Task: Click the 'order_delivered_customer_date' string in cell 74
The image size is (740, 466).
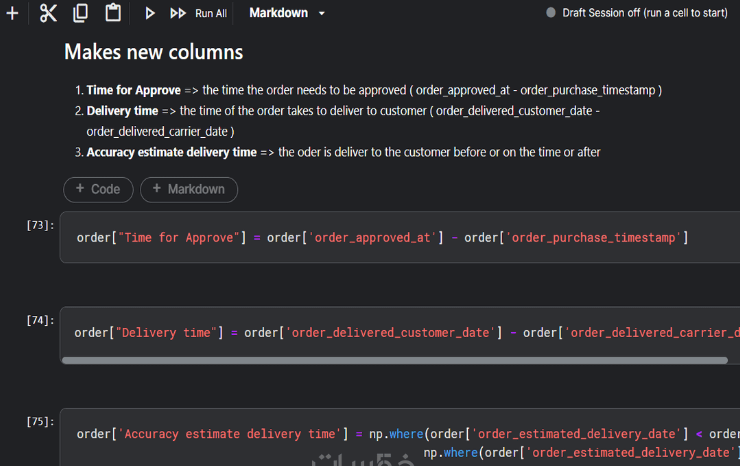Action: click(x=390, y=333)
